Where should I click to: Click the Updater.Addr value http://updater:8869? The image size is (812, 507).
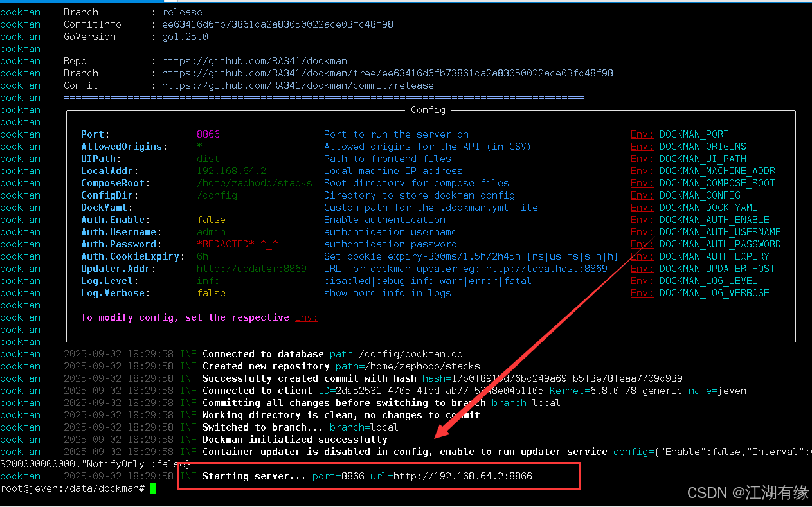click(x=251, y=269)
